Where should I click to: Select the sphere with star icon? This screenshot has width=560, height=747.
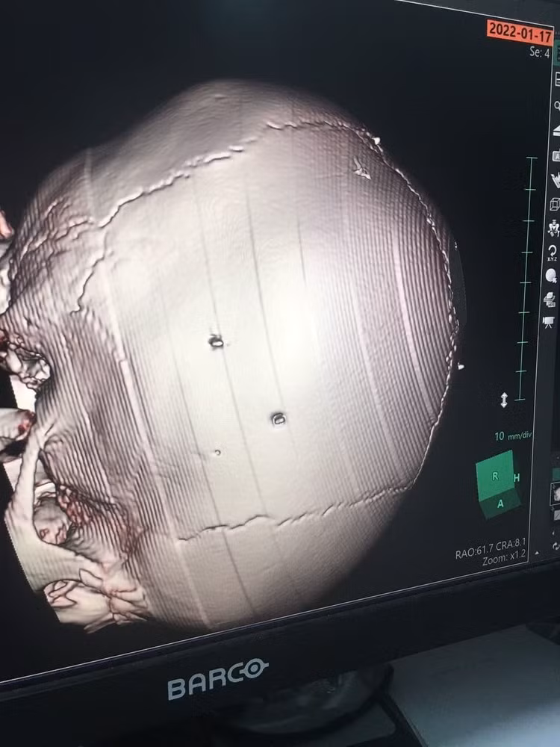pyautogui.click(x=551, y=276)
